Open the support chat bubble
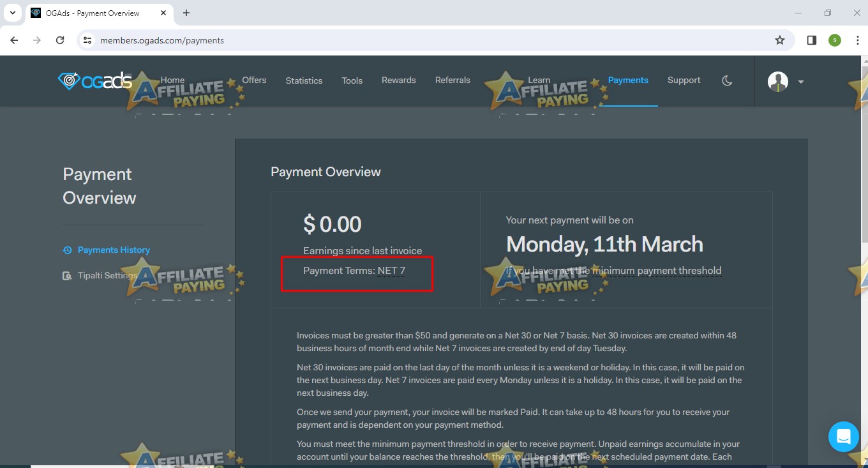 844,437
